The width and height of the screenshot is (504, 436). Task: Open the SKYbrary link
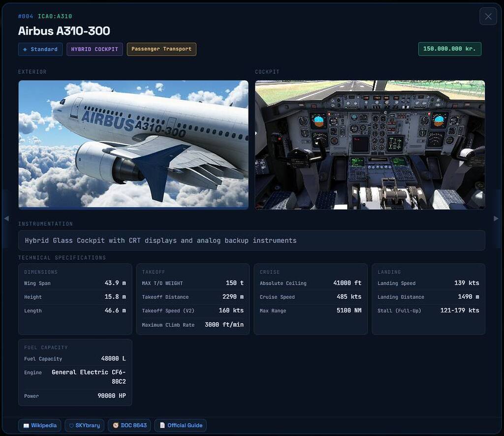pyautogui.click(x=85, y=425)
